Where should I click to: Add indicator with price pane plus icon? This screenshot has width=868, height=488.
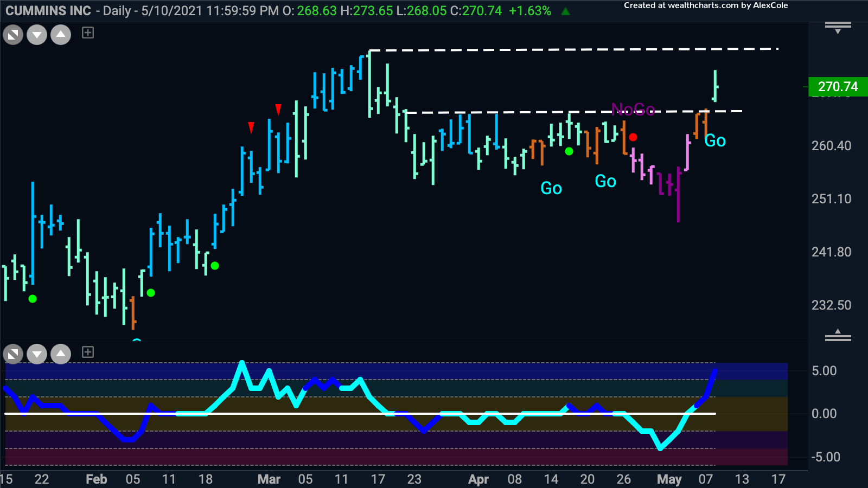coord(88,33)
